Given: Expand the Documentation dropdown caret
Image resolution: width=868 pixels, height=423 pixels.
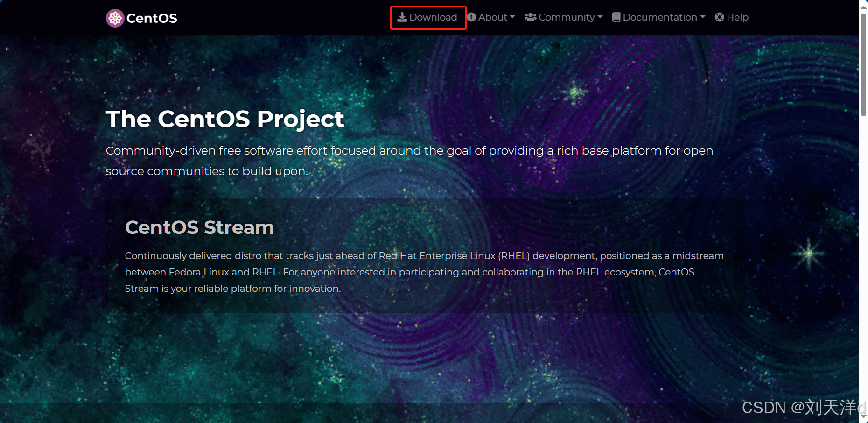Looking at the screenshot, I should click(703, 17).
